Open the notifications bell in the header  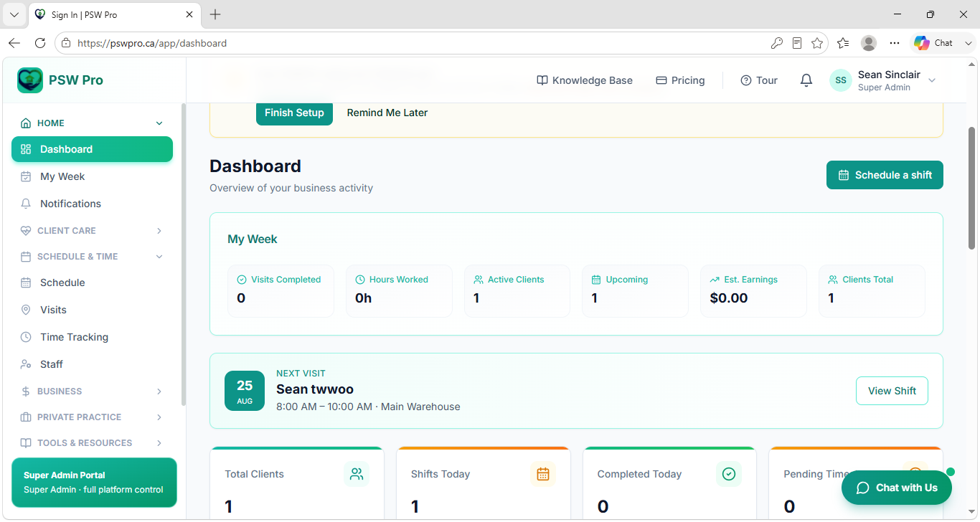point(806,80)
